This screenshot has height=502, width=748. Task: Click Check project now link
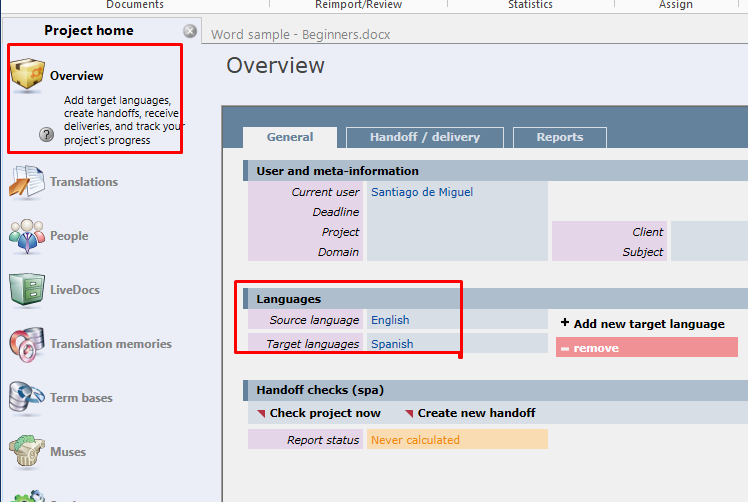tap(324, 413)
